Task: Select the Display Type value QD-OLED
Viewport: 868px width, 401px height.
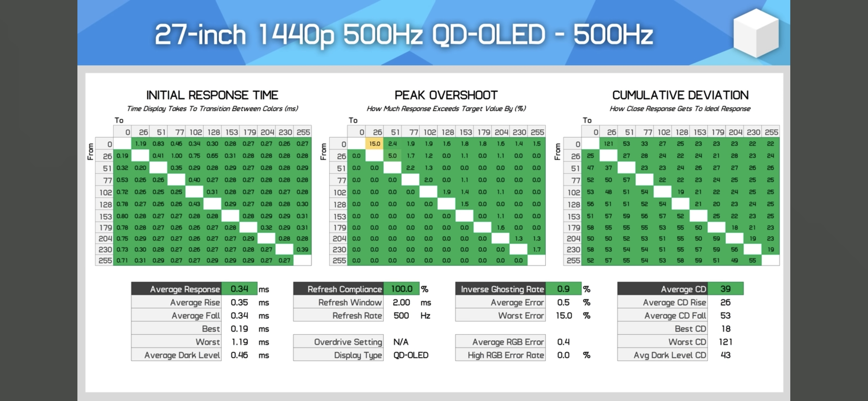Action: click(x=411, y=355)
